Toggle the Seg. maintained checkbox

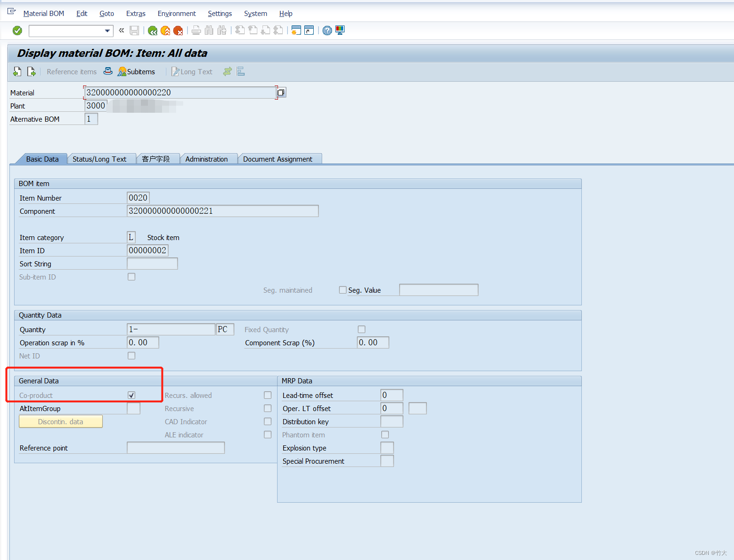point(343,290)
